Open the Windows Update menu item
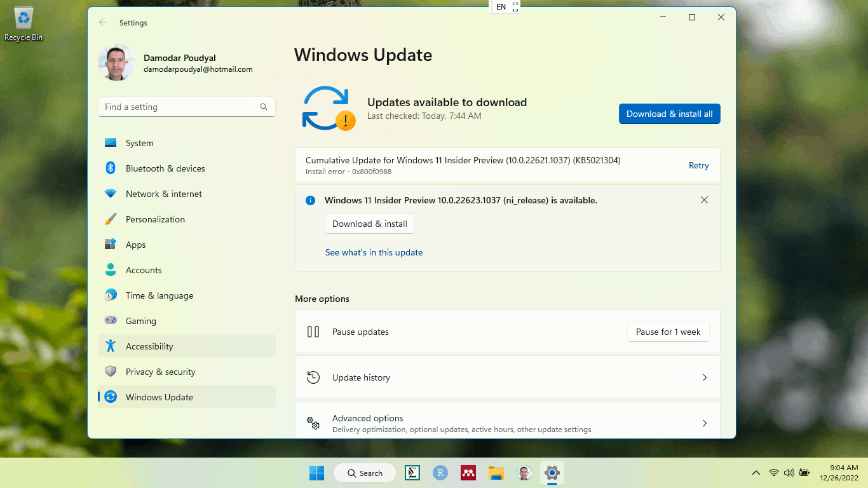Viewport: 868px width, 488px height. tap(187, 397)
